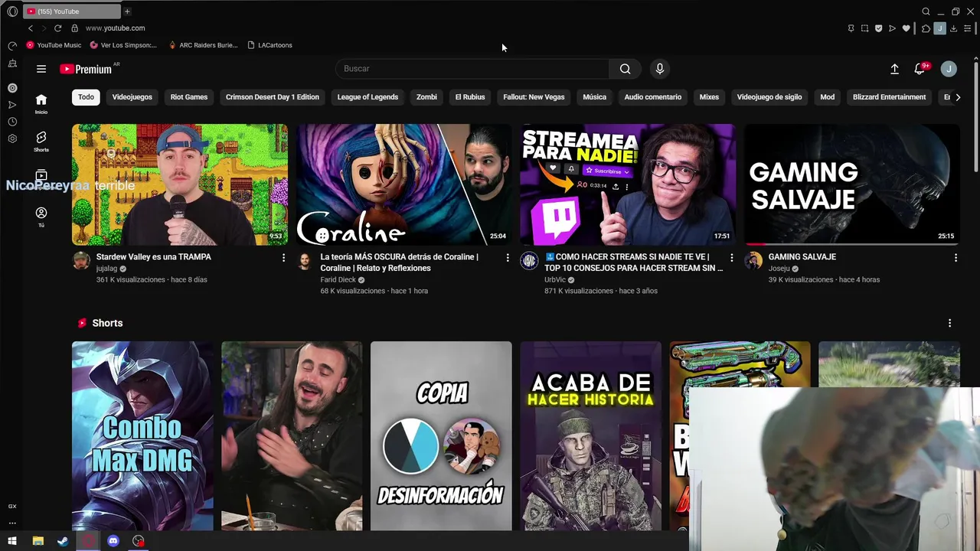
Task: Open Ver Los Simpson bookmark
Action: point(123,45)
